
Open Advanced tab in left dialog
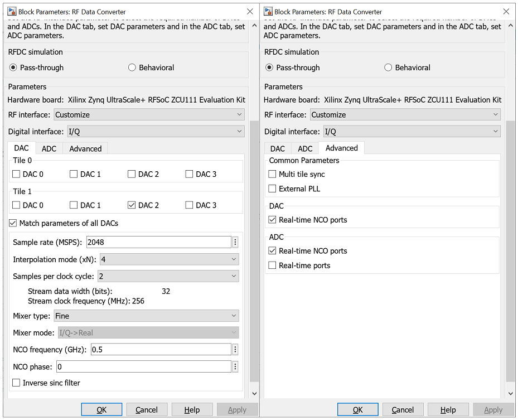tap(85, 148)
